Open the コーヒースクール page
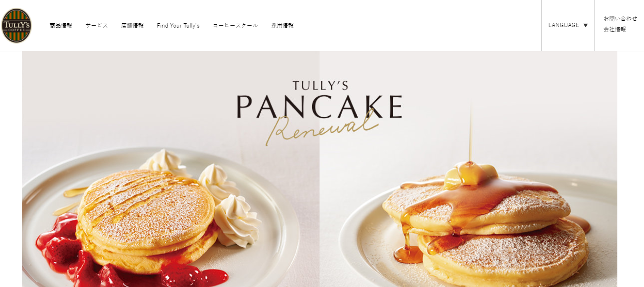 tap(235, 26)
